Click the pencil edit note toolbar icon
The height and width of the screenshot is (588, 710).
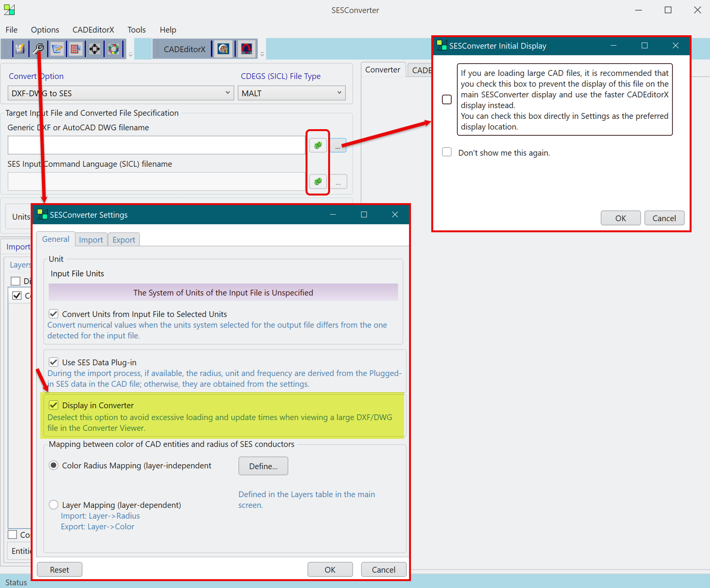(x=57, y=49)
